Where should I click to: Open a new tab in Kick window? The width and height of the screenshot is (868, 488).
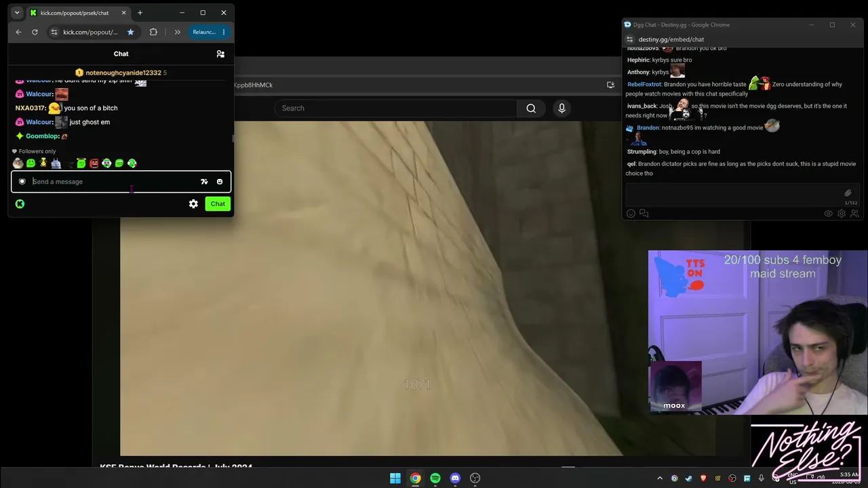(140, 13)
